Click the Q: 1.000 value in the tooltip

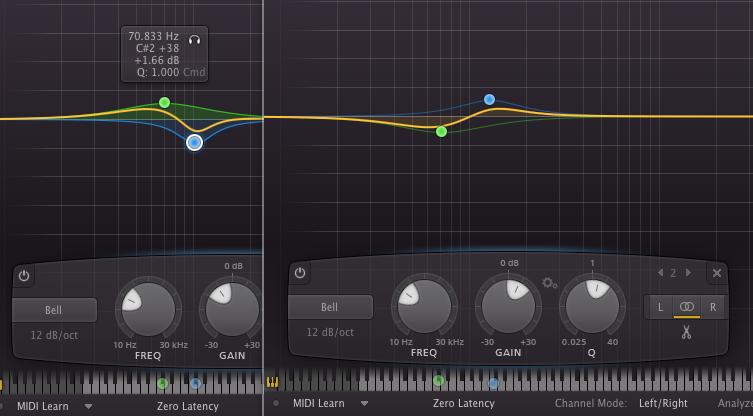point(158,73)
